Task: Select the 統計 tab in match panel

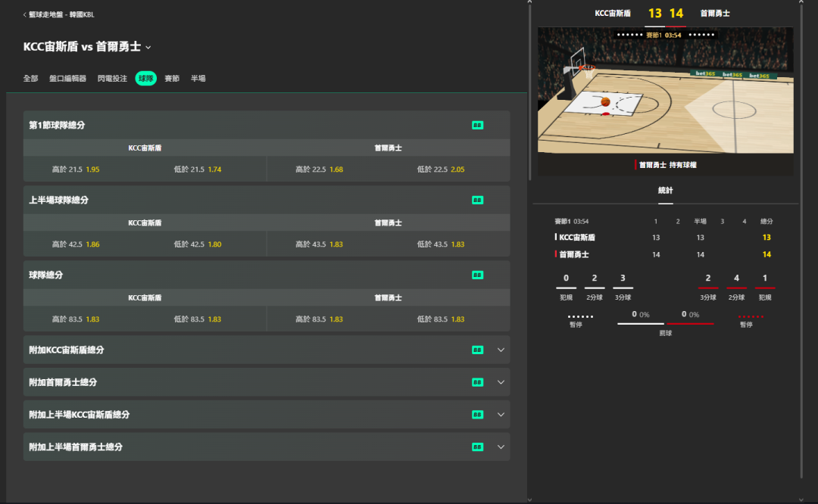Action: pyautogui.click(x=665, y=191)
